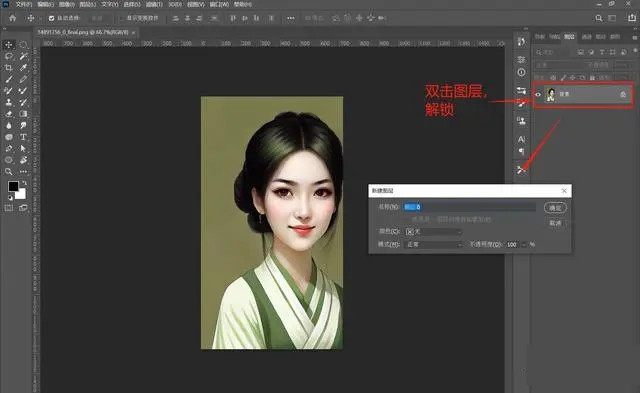Open the File menu
This screenshot has height=393, width=640.
click(24, 4)
